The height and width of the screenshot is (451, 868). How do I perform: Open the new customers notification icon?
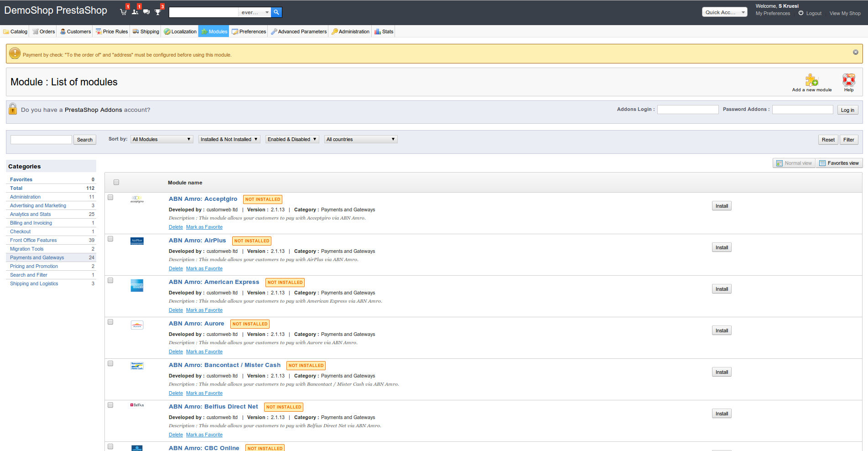click(x=135, y=12)
